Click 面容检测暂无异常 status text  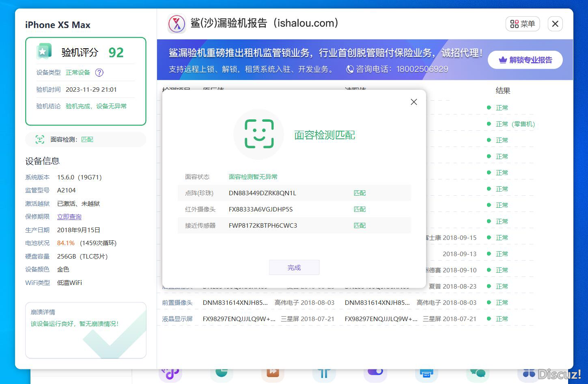tap(253, 177)
